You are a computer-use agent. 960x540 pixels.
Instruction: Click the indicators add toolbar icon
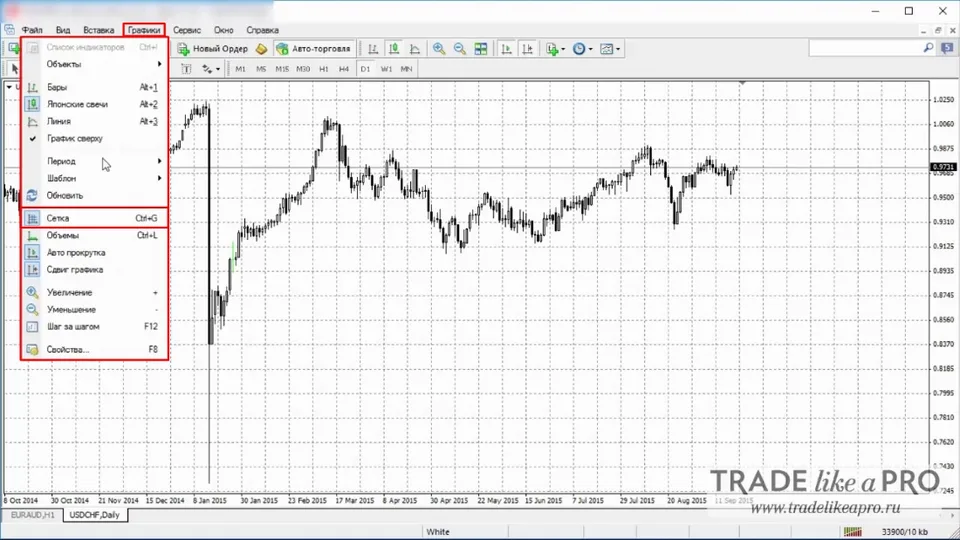(552, 49)
